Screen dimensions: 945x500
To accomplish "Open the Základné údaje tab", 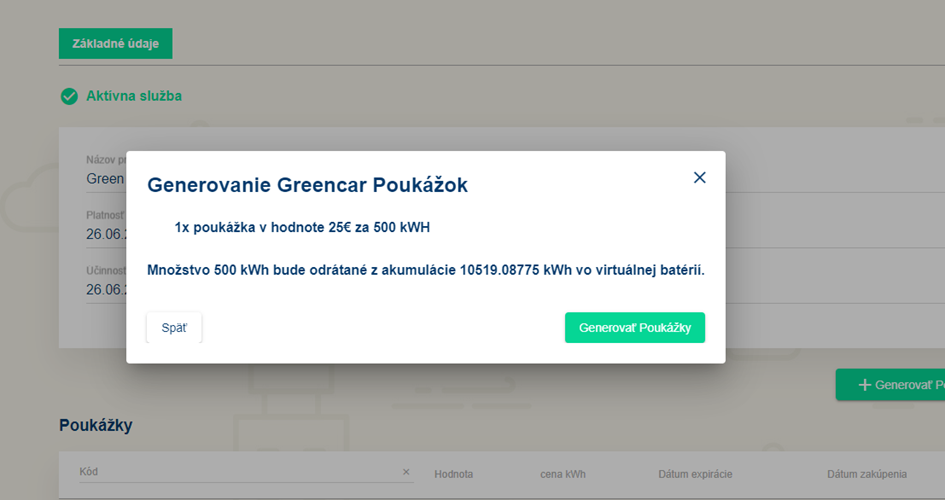I will 115,43.
